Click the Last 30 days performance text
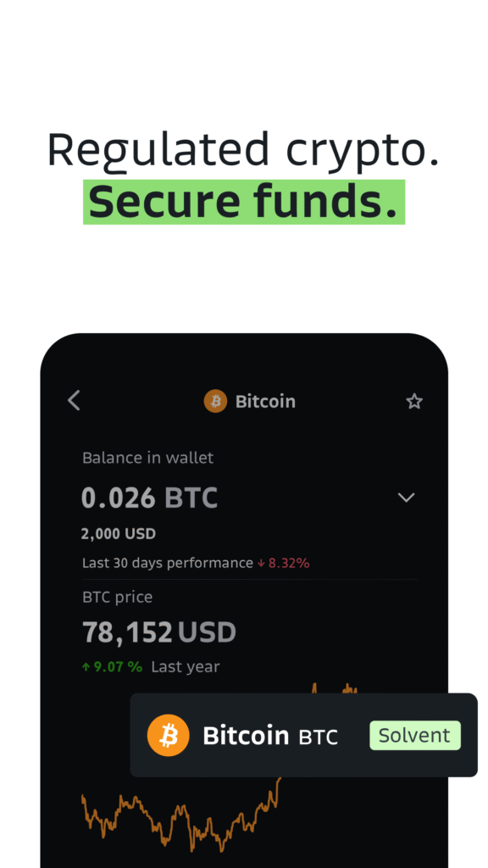Image resolution: width=488 pixels, height=868 pixels. click(165, 563)
